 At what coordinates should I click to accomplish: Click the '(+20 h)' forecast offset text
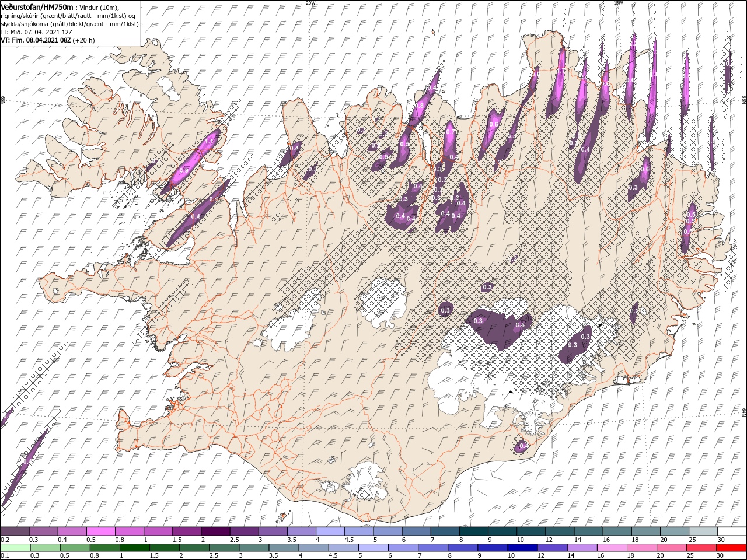(85, 40)
